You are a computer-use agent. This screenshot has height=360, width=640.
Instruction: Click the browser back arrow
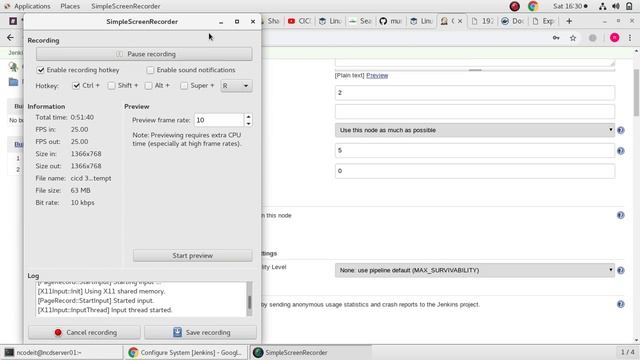(10, 38)
